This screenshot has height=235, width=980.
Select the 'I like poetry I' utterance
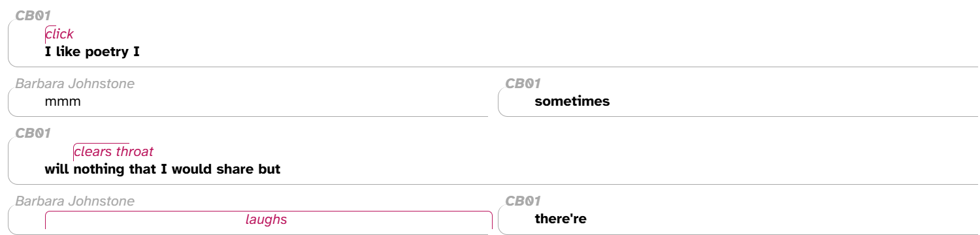[x=92, y=52]
